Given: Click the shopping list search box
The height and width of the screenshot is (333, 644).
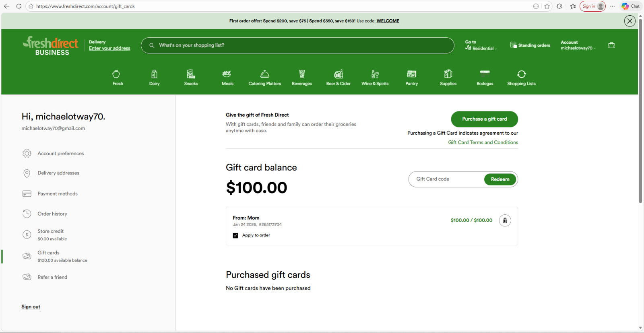Looking at the screenshot, I should tap(297, 45).
